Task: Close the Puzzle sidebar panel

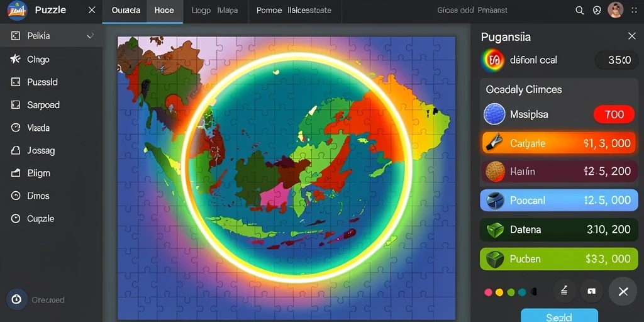Action: [92, 10]
